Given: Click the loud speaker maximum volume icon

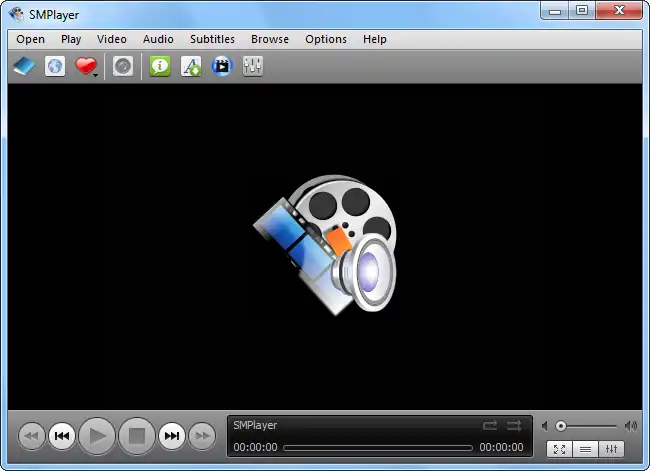Looking at the screenshot, I should point(631,426).
